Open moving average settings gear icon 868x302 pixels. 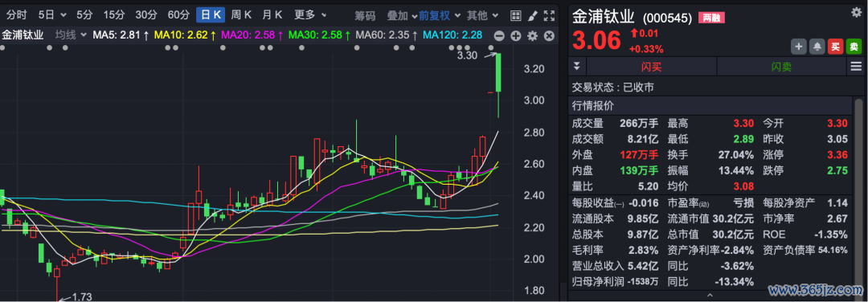533,36
